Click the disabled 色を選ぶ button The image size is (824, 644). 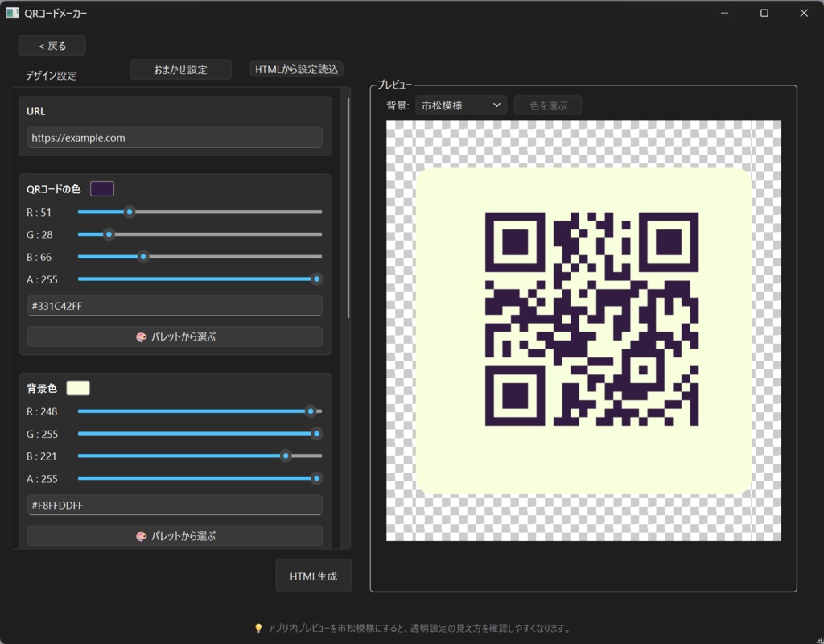547,105
